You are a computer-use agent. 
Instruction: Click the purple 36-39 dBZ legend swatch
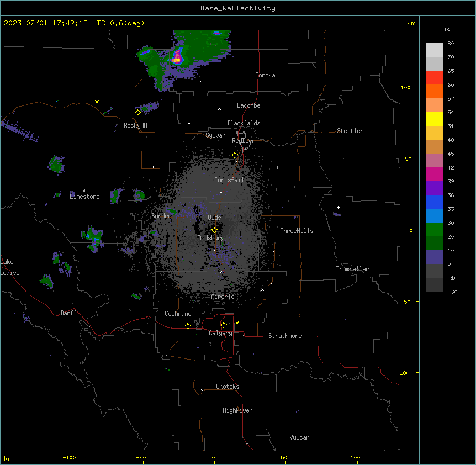(434, 188)
